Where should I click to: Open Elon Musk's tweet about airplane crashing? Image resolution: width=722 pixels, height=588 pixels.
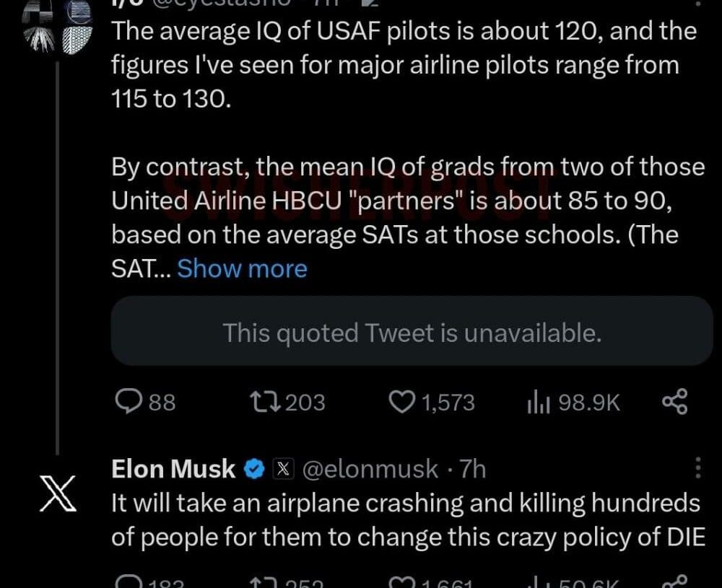(404, 519)
